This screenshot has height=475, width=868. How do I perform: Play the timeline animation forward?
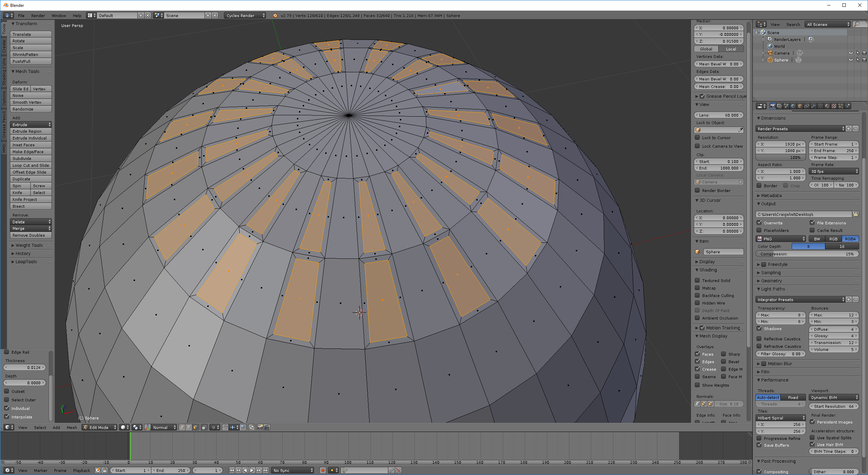pyautogui.click(x=252, y=470)
